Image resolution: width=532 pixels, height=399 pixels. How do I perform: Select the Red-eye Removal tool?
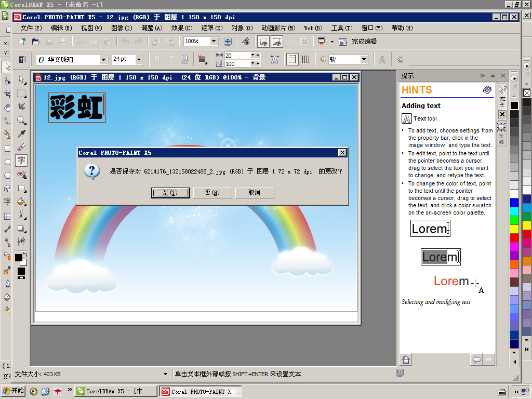(21, 175)
